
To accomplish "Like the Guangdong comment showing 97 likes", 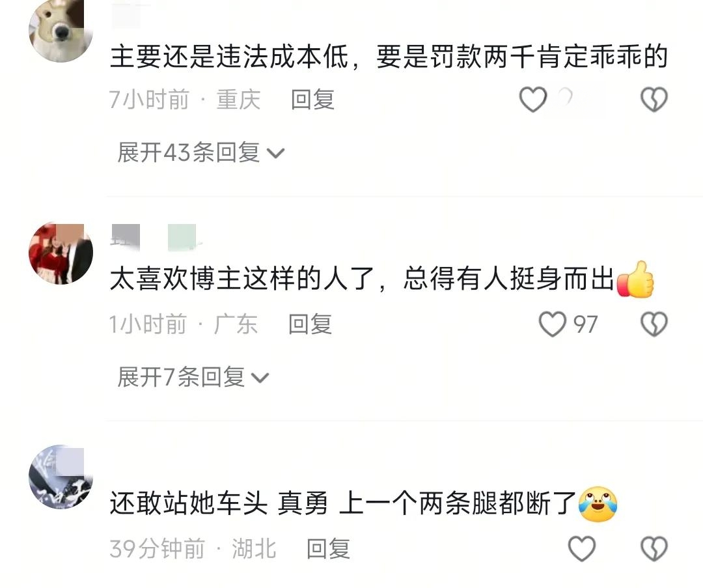I will coord(552,324).
